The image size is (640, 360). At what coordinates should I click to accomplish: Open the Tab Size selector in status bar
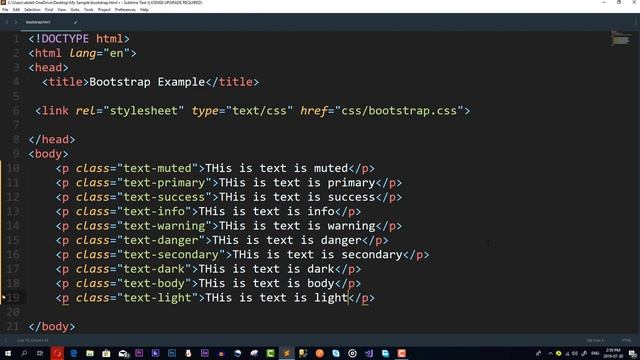(595, 340)
